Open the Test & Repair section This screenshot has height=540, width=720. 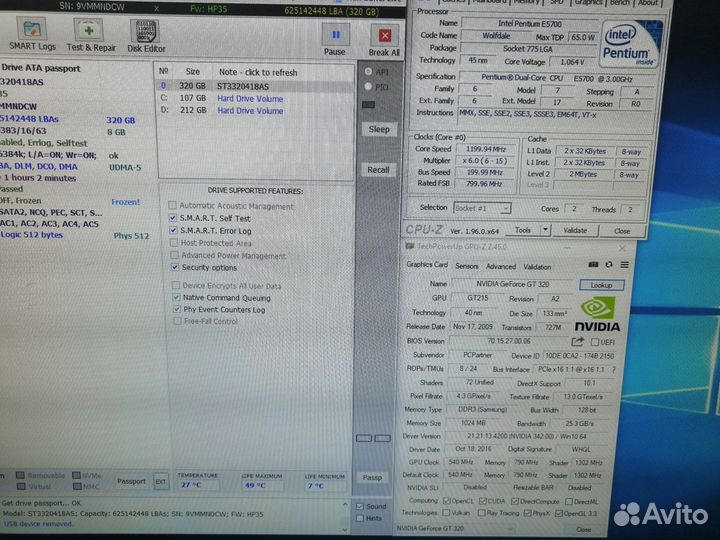coord(90,34)
